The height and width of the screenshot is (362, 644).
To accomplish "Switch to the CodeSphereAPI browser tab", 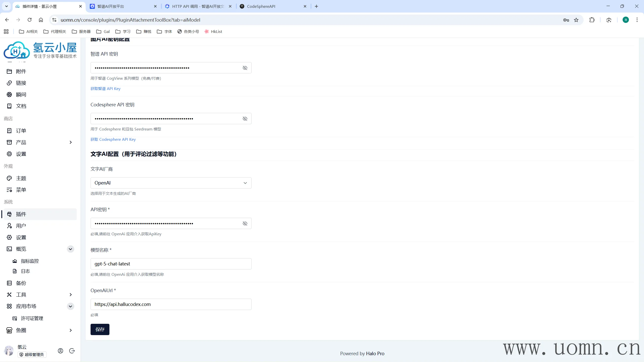I will 261,6.
